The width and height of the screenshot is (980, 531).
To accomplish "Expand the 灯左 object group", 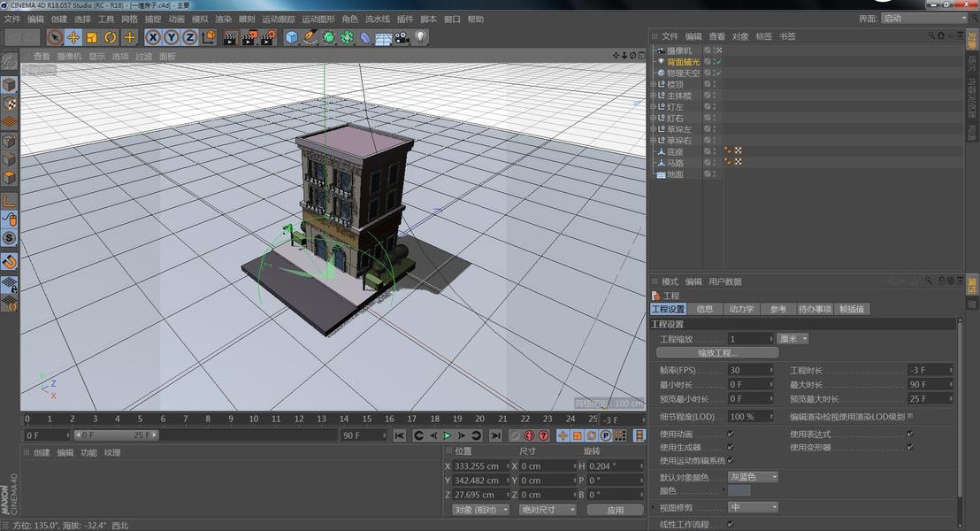I will (653, 107).
